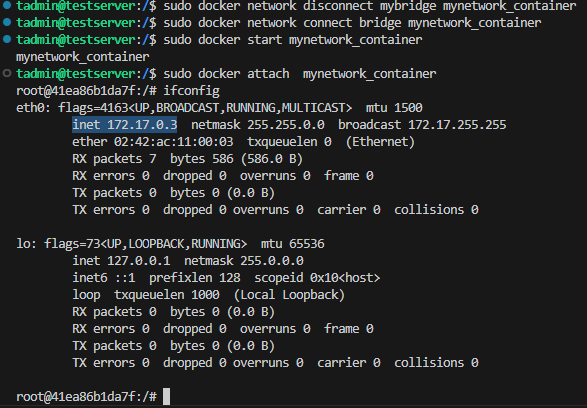587x408 pixels.
Task: Click the 'sudo docker attach' command text
Action: 226,74
